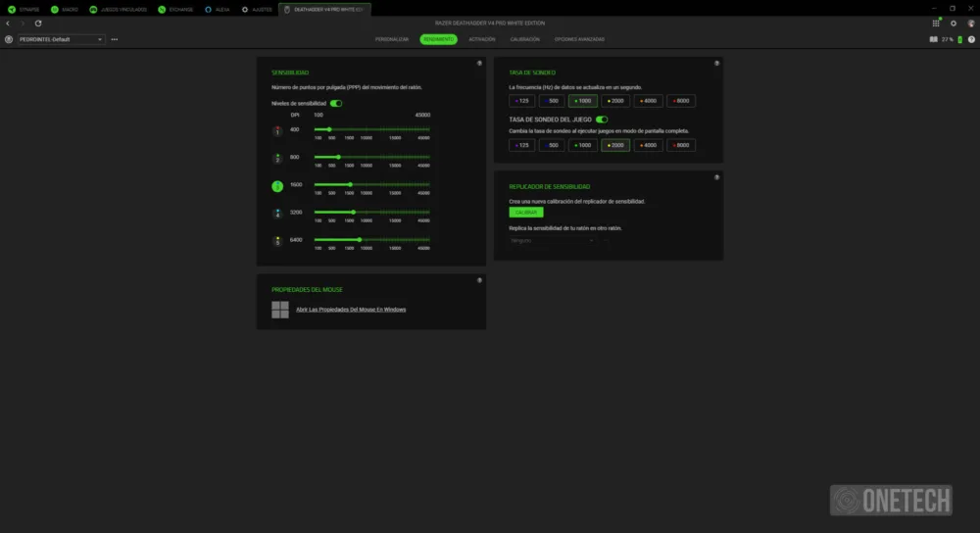Click the 6400 DPI value field
Screen dimensions: 980x533
[296, 239]
